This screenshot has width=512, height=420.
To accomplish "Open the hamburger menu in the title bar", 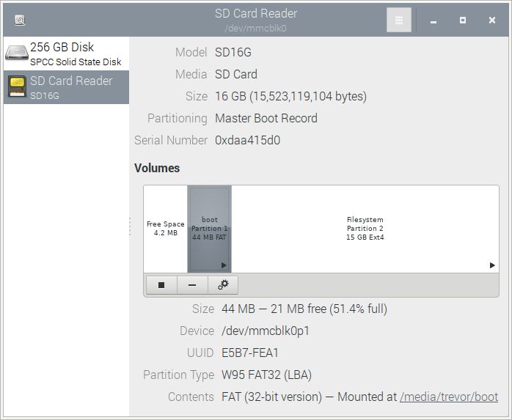I will (399, 21).
